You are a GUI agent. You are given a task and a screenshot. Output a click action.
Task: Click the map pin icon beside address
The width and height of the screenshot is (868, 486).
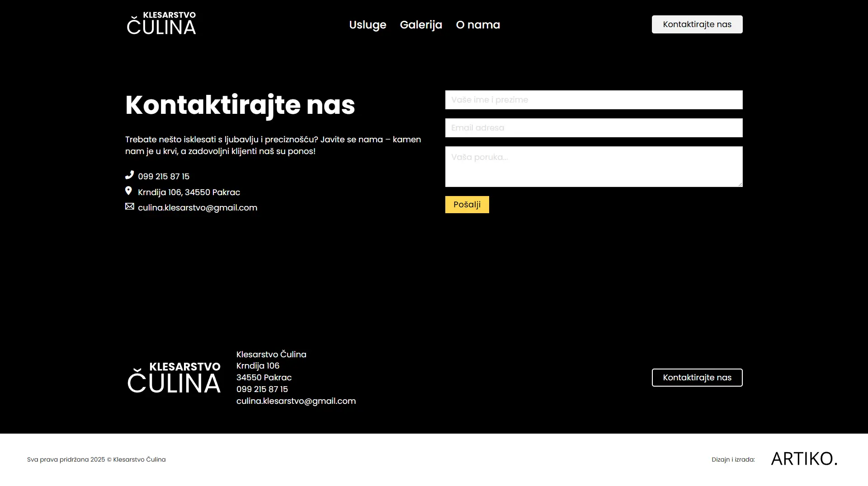point(129,191)
